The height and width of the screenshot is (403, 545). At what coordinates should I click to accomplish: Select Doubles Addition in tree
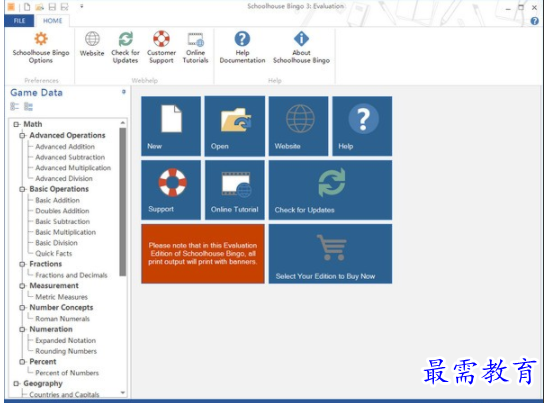tap(62, 211)
